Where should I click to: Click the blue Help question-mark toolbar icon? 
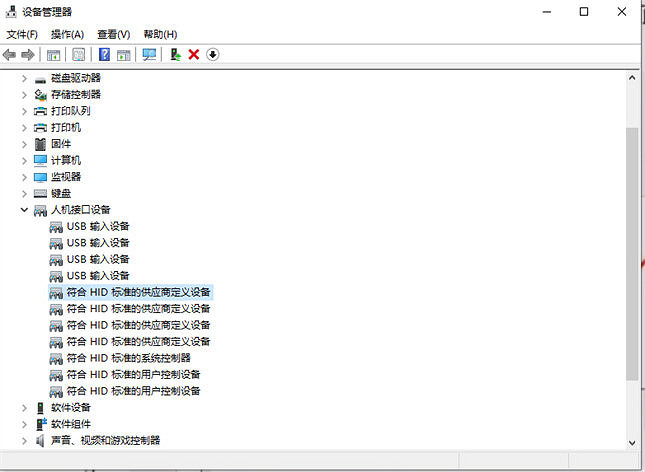click(x=104, y=54)
